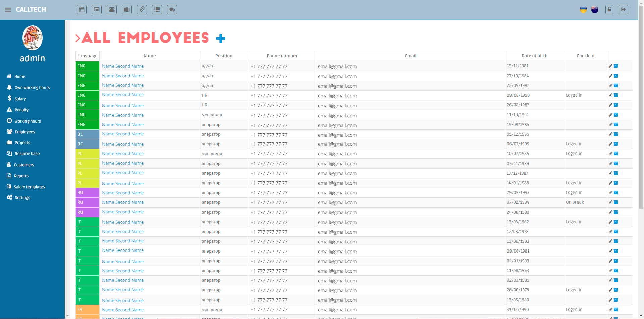The image size is (644, 319).
Task: Add new employee with the plus icon
Action: click(221, 38)
